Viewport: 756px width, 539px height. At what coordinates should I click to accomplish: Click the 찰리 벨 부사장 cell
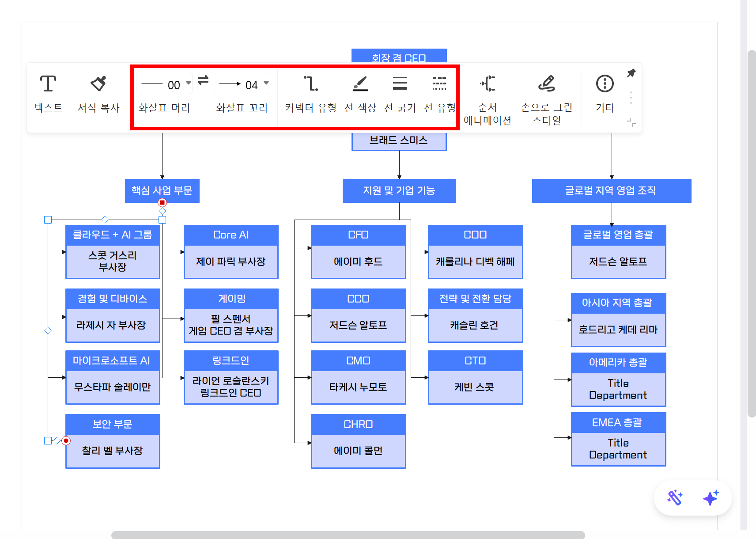pos(113,451)
